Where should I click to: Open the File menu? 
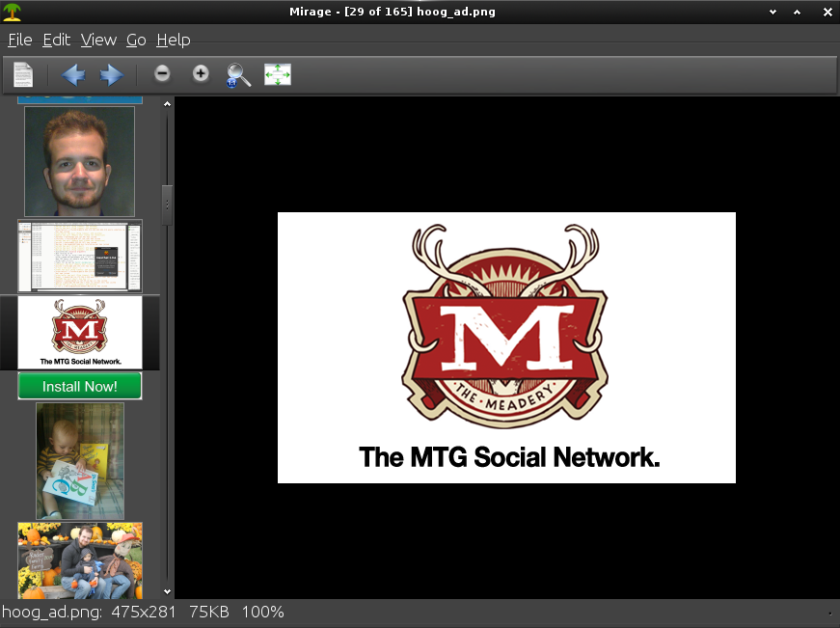(x=20, y=40)
